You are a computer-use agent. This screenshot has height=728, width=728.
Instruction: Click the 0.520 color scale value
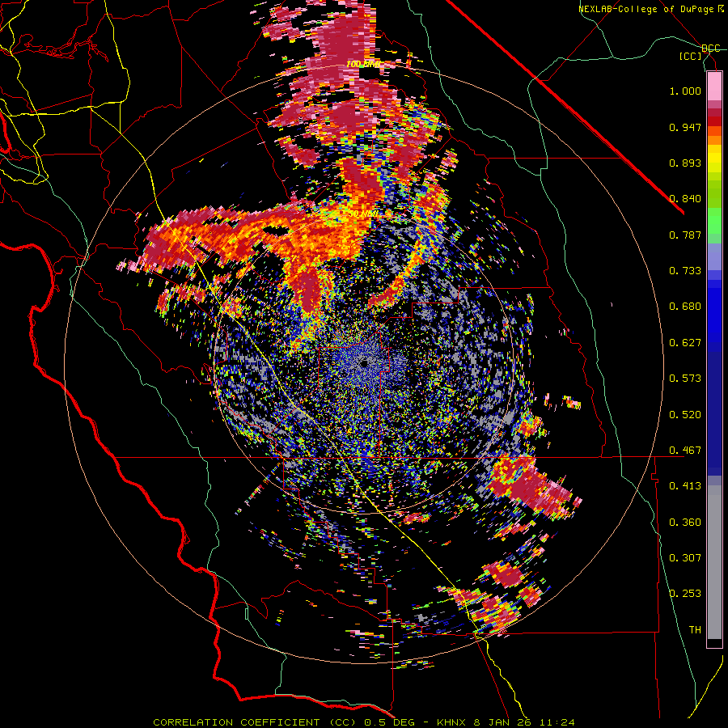tap(685, 415)
